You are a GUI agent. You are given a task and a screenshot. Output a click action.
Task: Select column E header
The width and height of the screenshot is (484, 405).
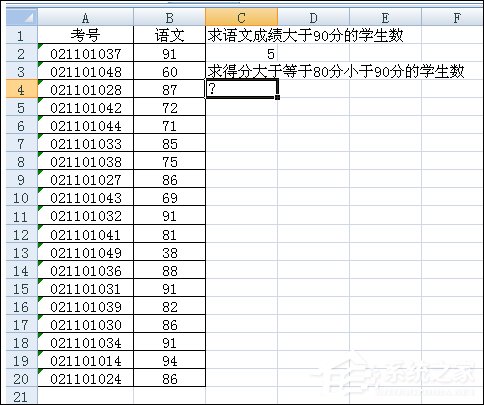click(385, 17)
